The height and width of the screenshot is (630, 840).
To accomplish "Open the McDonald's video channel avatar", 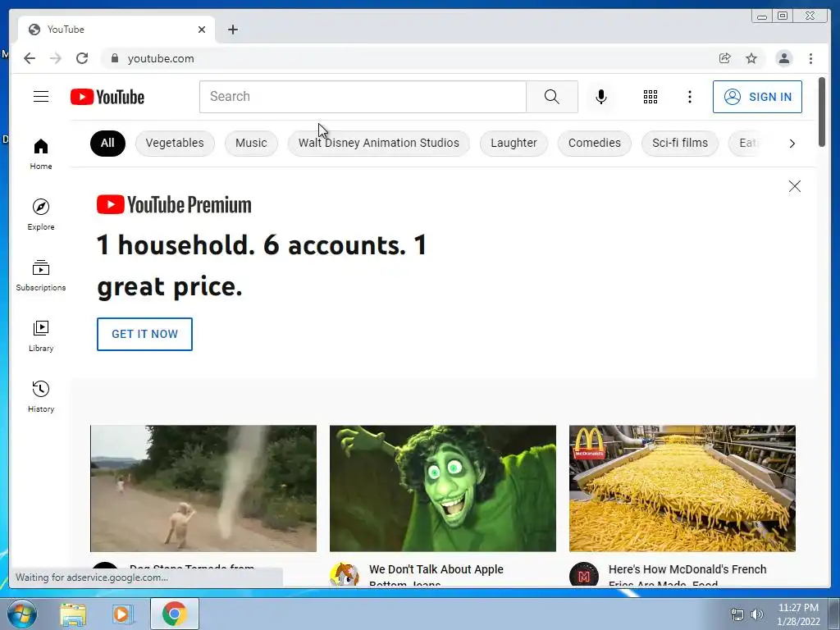I will click(x=583, y=575).
